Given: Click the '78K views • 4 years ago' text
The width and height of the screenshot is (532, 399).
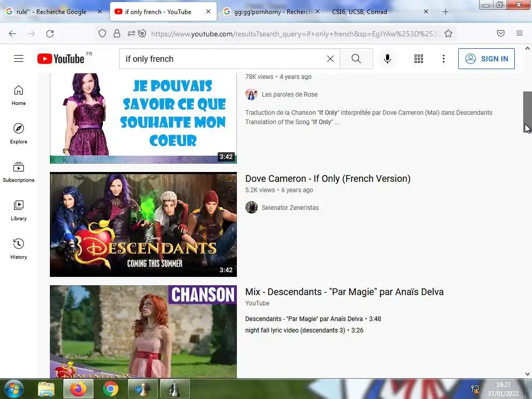Looking at the screenshot, I should (278, 77).
